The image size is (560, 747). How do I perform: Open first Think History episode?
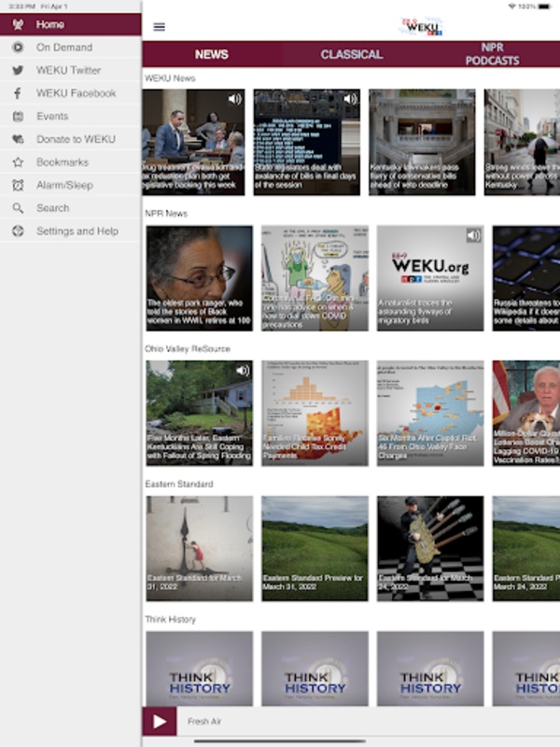[x=200, y=669]
